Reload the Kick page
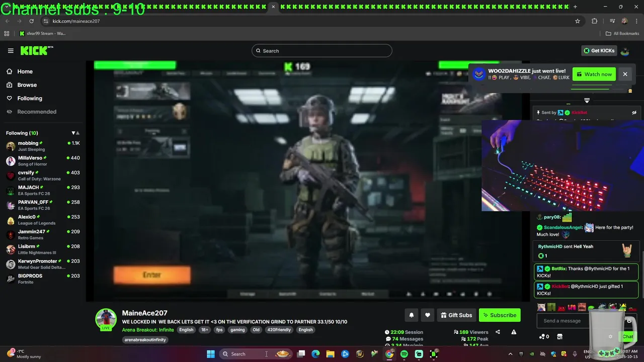The height and width of the screenshot is (362, 644). point(31,21)
